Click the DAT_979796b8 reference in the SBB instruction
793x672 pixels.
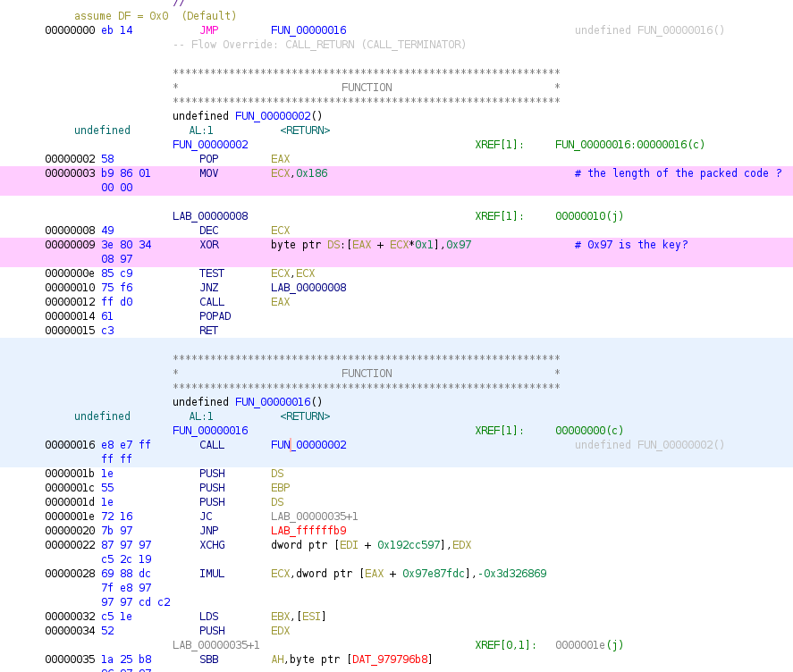[392, 659]
